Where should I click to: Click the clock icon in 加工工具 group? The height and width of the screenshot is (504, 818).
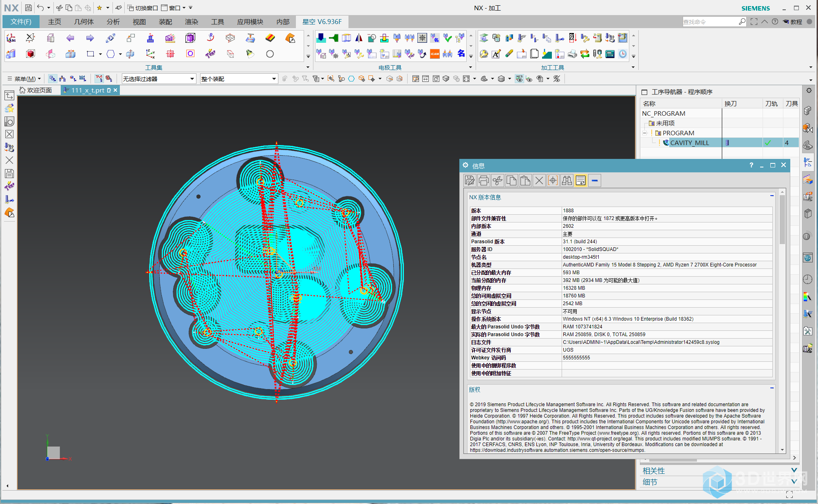[623, 54]
